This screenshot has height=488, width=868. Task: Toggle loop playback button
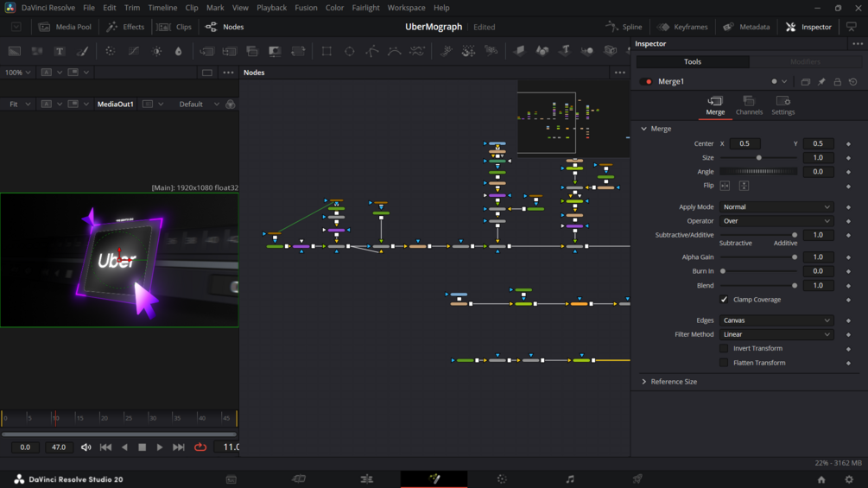pyautogui.click(x=200, y=447)
